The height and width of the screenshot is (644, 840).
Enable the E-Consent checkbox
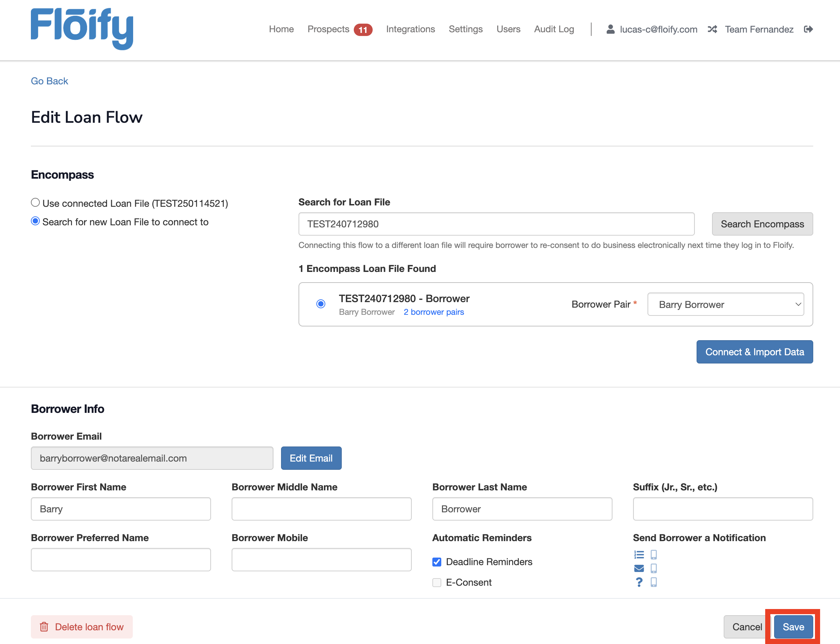436,583
